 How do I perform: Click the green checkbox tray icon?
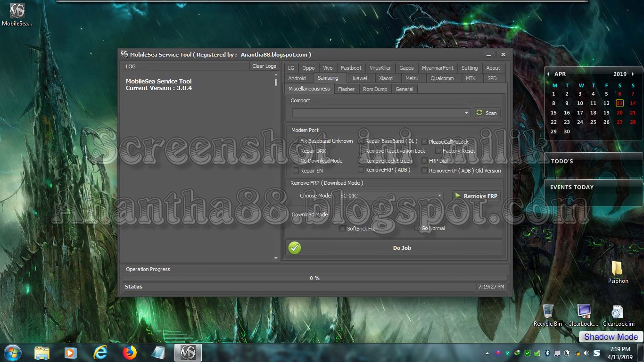click(x=528, y=353)
